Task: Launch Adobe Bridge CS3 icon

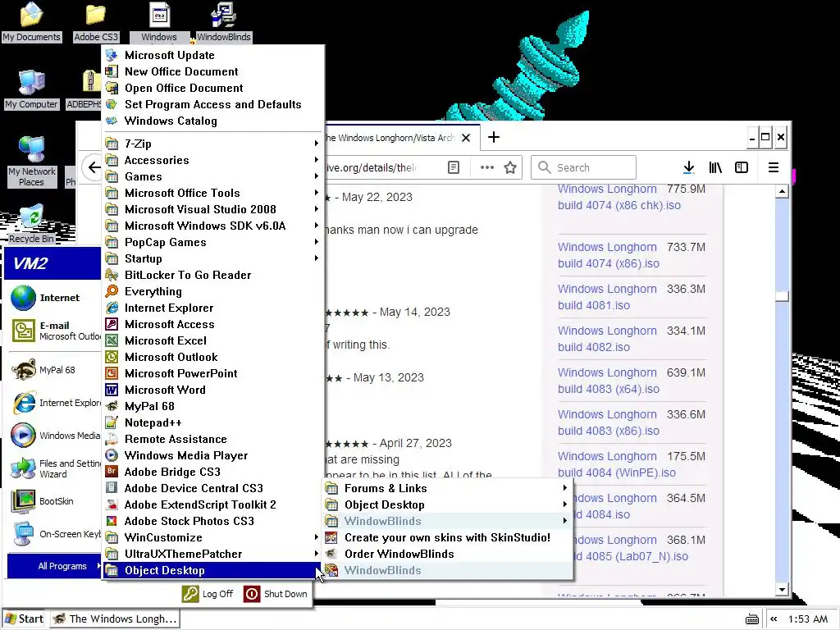Action: pos(112,472)
